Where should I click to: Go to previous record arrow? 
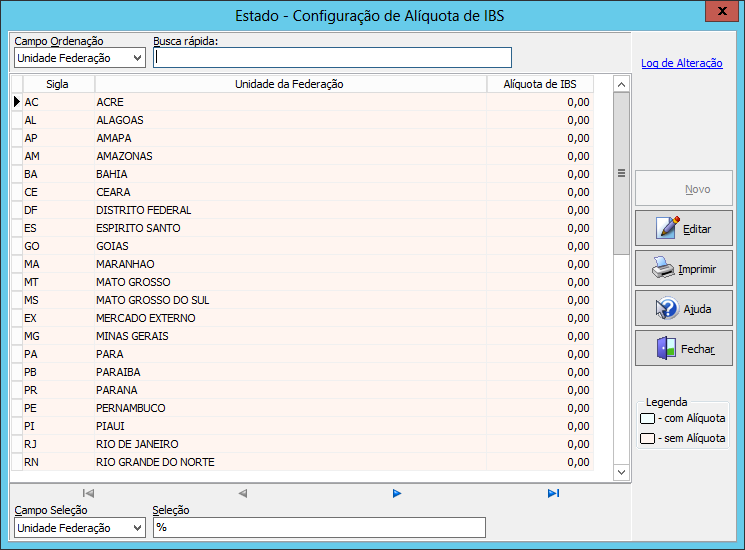242,493
